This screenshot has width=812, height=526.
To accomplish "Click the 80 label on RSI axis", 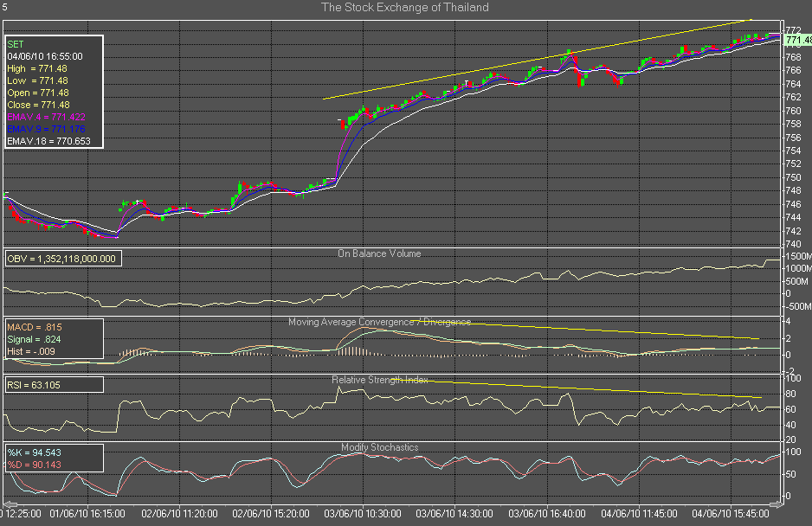I will click(790, 394).
